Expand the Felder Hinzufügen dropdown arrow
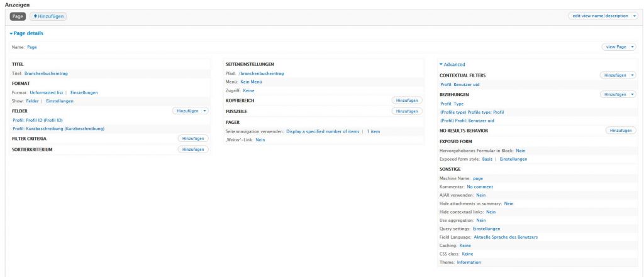The height and width of the screenshot is (277, 644). (x=204, y=111)
